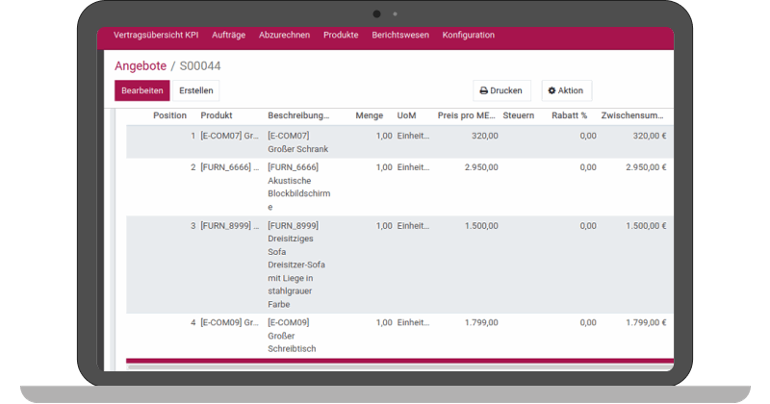Click the UoM column header

[x=407, y=115]
